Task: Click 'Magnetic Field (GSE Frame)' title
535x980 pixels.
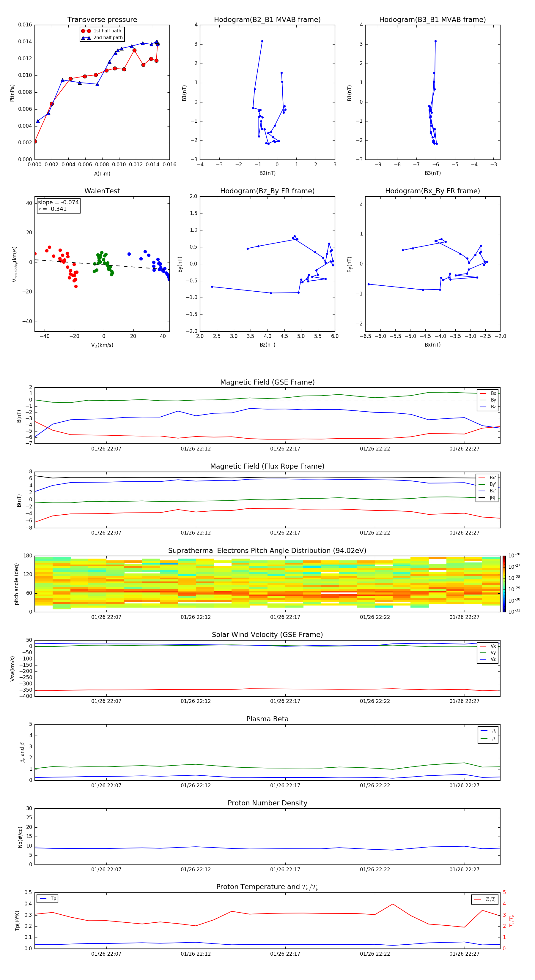Action: click(x=267, y=382)
